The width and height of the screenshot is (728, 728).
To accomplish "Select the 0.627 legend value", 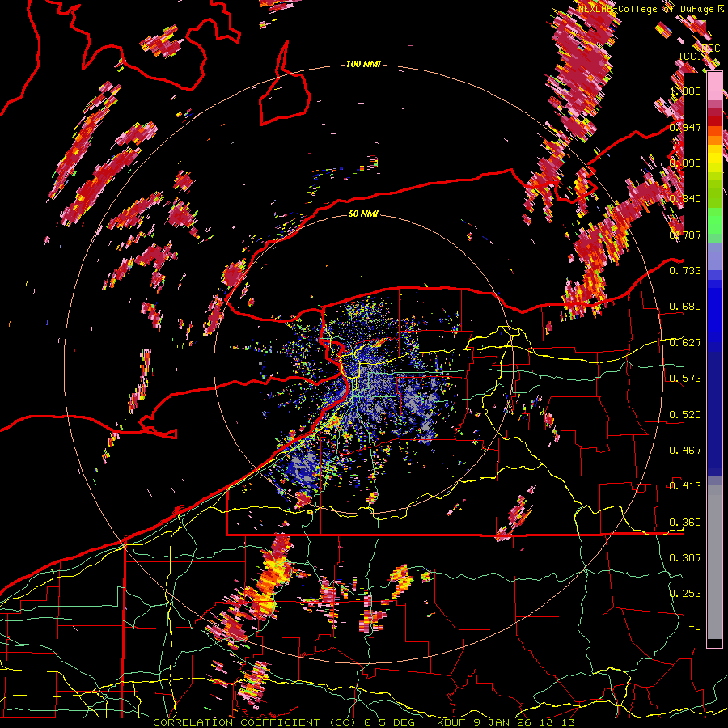I will coord(686,343).
